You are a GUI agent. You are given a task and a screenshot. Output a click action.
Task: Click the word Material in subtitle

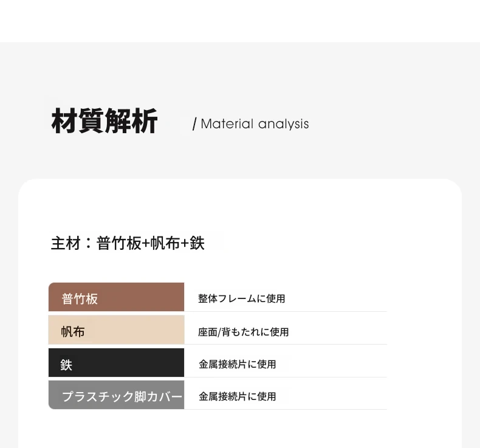pos(227,124)
